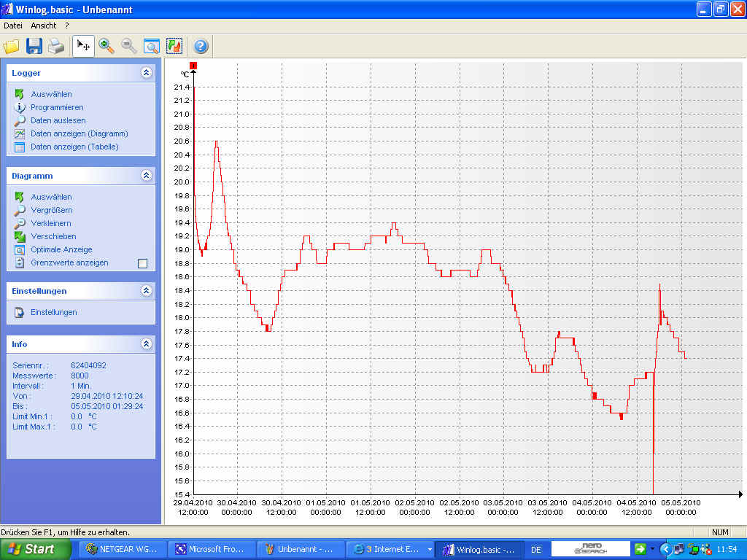Image resolution: width=747 pixels, height=560 pixels.
Task: Click the Verkleinern magnifier icon
Action: point(20,223)
